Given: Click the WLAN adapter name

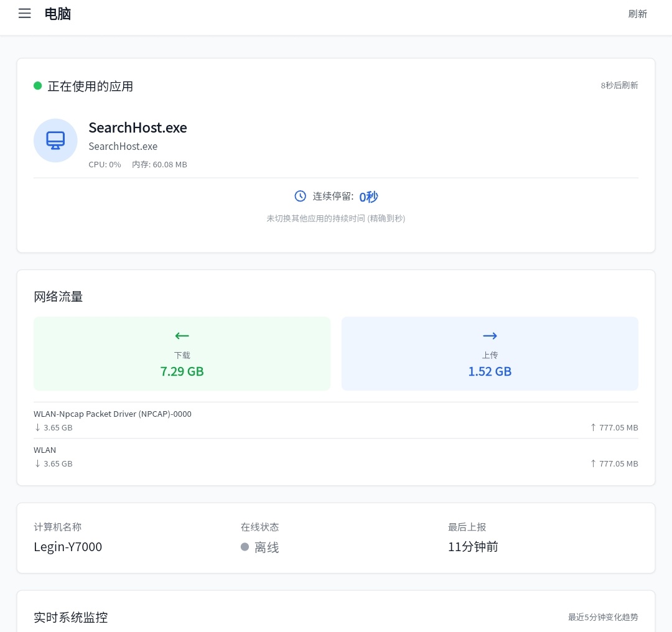Looking at the screenshot, I should (x=45, y=450).
